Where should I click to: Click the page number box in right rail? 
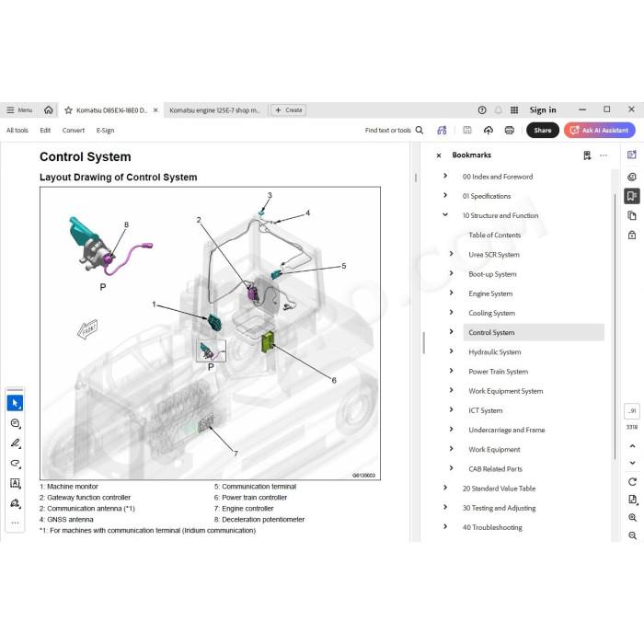[632, 410]
